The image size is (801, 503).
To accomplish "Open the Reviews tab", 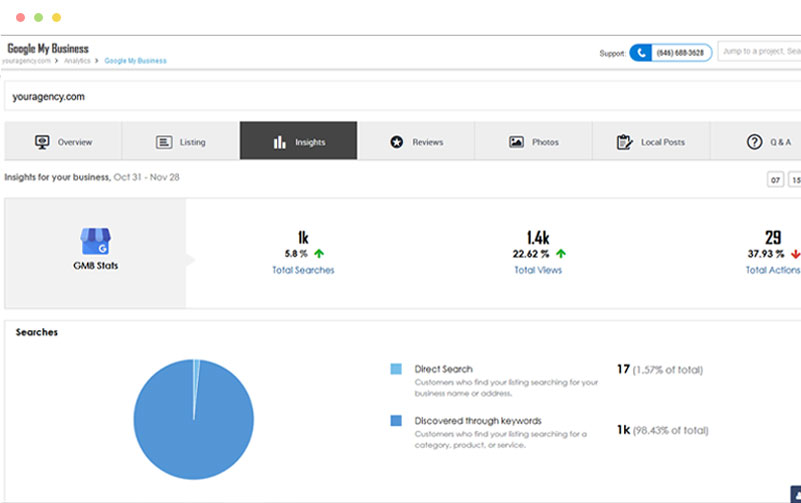I will [x=416, y=141].
